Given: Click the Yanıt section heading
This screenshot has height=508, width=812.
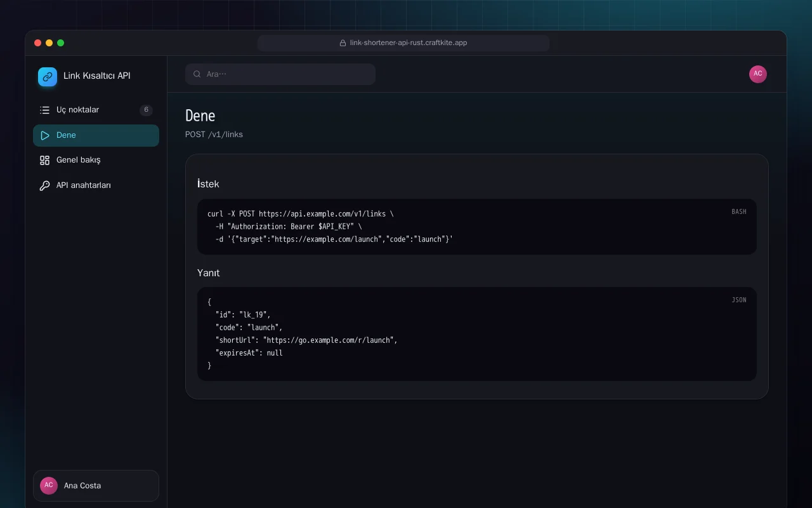Looking at the screenshot, I should [x=209, y=272].
